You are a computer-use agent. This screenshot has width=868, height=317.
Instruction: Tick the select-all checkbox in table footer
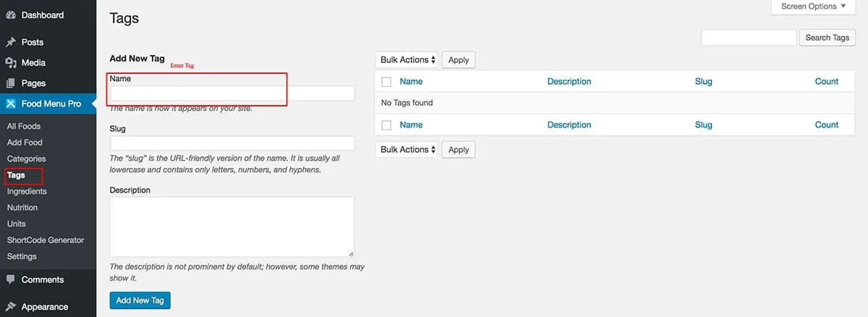[x=386, y=125]
